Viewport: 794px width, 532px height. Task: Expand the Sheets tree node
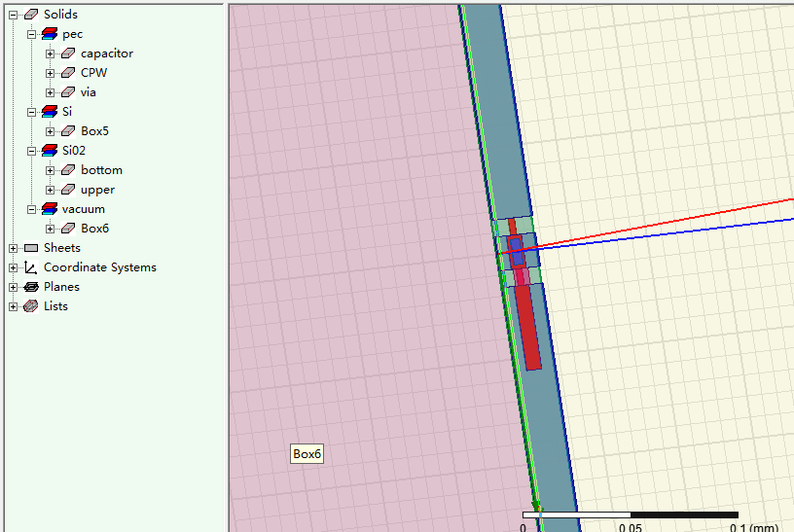point(14,248)
